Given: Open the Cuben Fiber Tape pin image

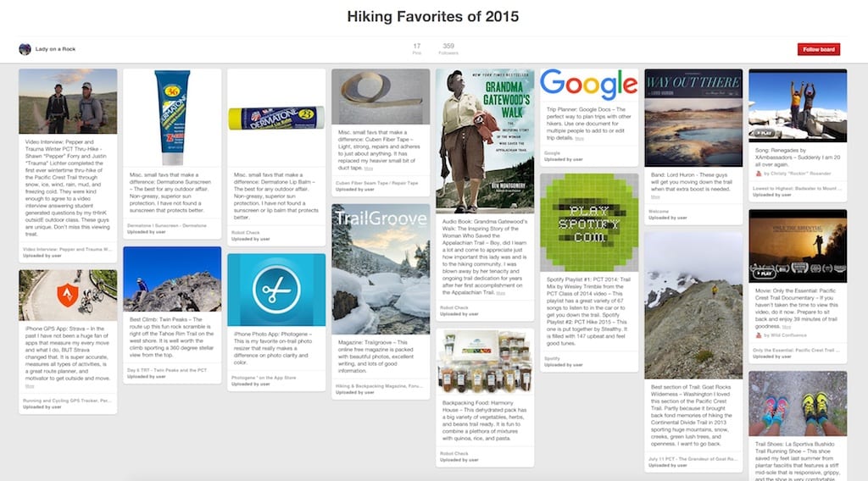Looking at the screenshot, I should [381, 97].
